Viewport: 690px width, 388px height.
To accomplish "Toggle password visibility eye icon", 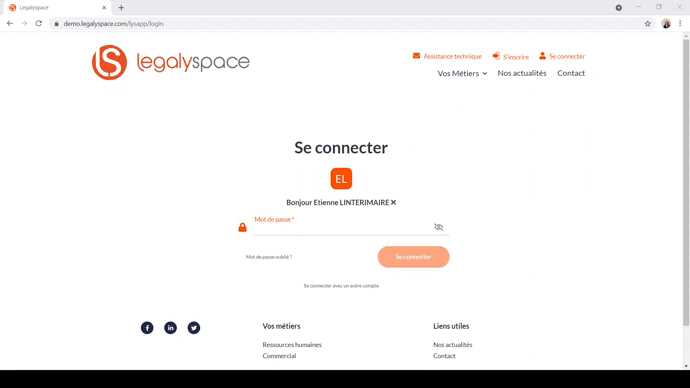I will pyautogui.click(x=439, y=227).
